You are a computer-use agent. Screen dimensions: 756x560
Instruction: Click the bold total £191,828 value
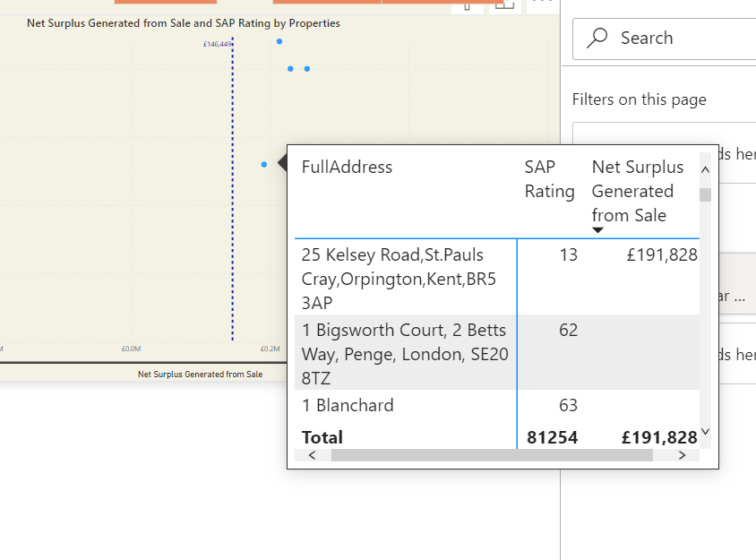(659, 437)
